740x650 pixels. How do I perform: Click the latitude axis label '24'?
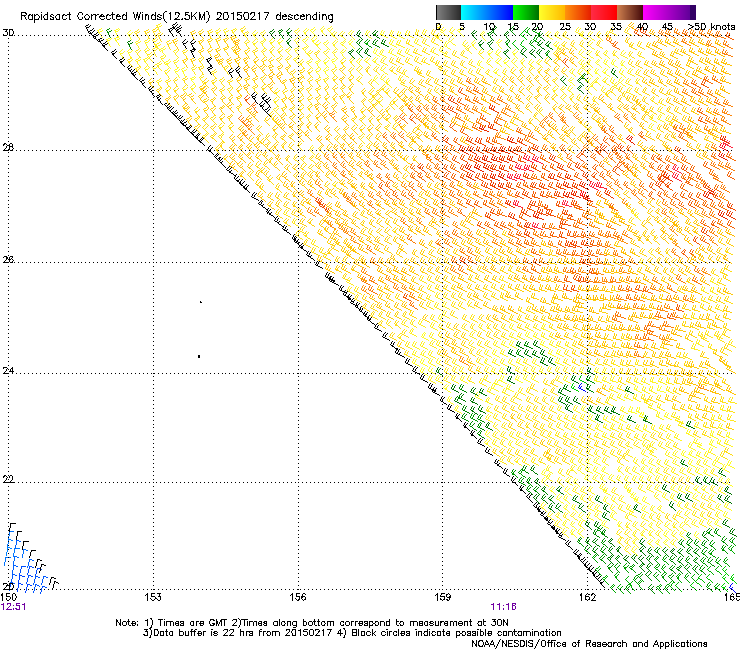[x=8, y=371]
